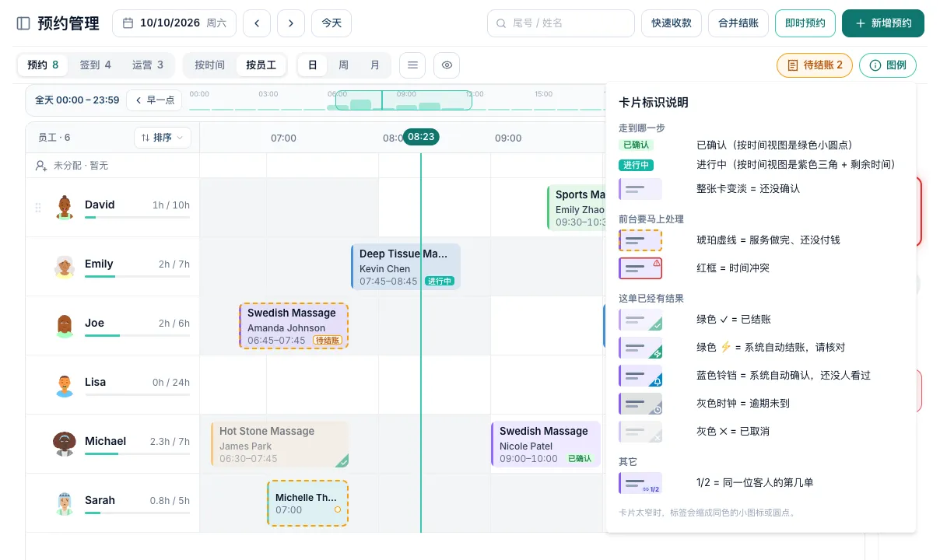Select 月 month view
Viewport: 940px width, 560px height.
(375, 65)
